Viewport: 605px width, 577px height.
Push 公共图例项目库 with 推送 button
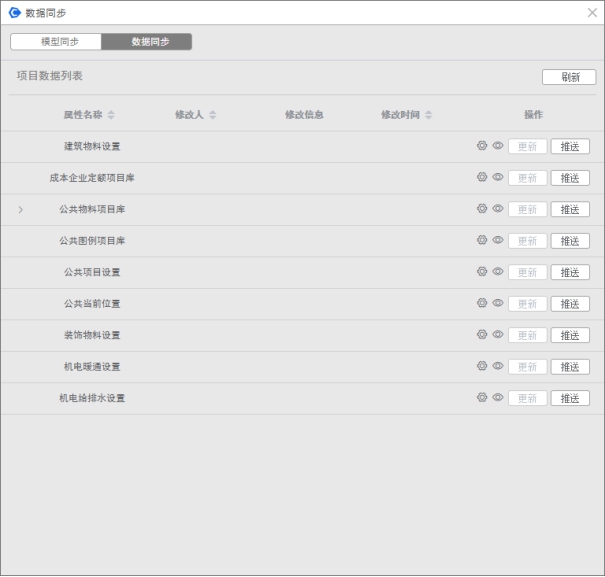[x=569, y=241]
